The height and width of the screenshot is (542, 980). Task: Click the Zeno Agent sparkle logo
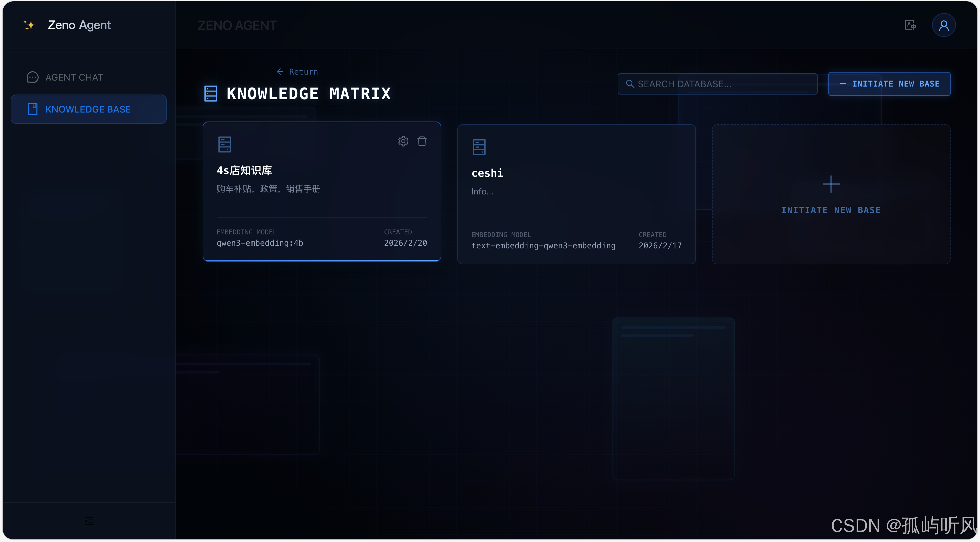[29, 25]
